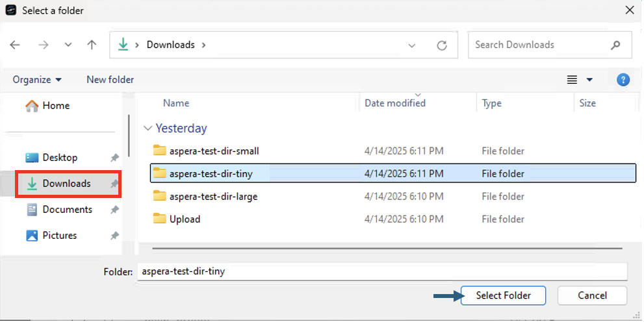Click the view layout list icon

(x=572, y=80)
